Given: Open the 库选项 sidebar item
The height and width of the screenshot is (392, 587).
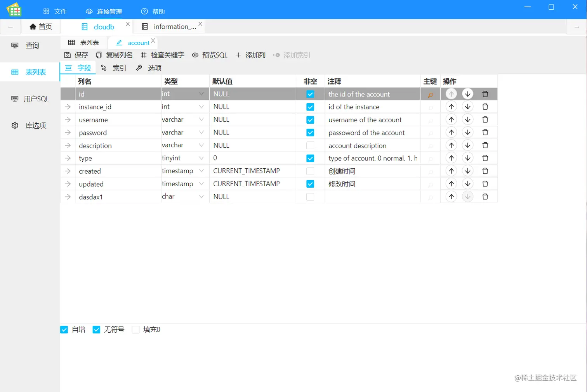Looking at the screenshot, I should (30, 126).
